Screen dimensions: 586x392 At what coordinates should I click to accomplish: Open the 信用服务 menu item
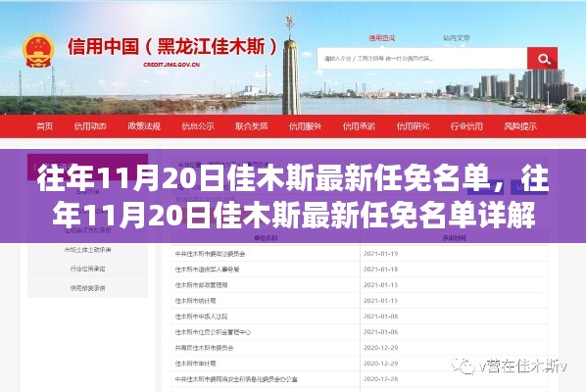(x=306, y=126)
